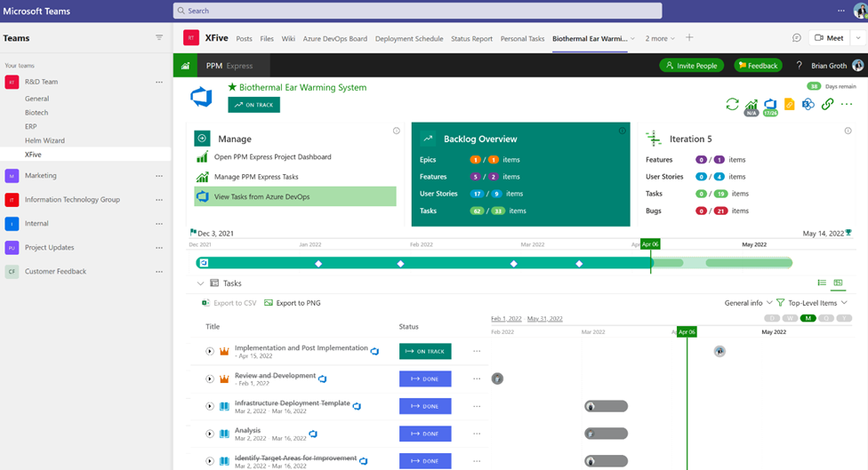Expand the Analysis task row
This screenshot has width=868, height=470.
click(x=210, y=434)
